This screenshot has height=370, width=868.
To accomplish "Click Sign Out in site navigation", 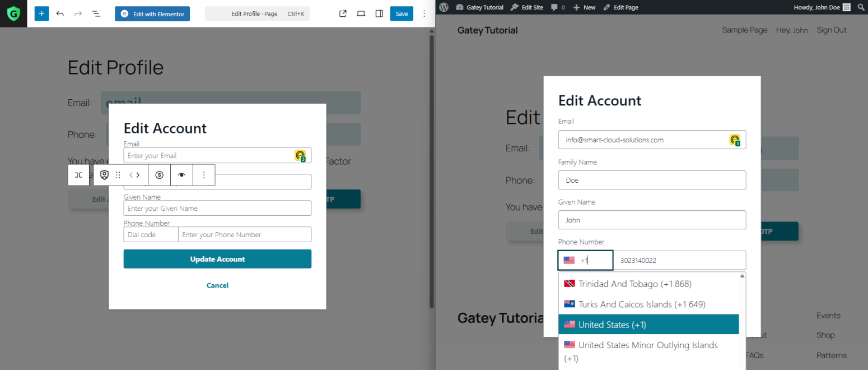I will click(832, 30).
